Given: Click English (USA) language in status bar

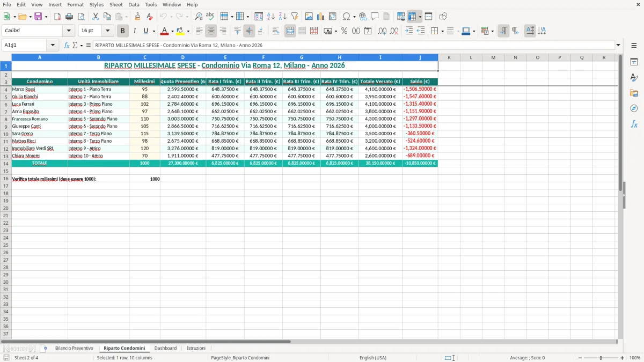Looking at the screenshot, I should [x=373, y=358].
